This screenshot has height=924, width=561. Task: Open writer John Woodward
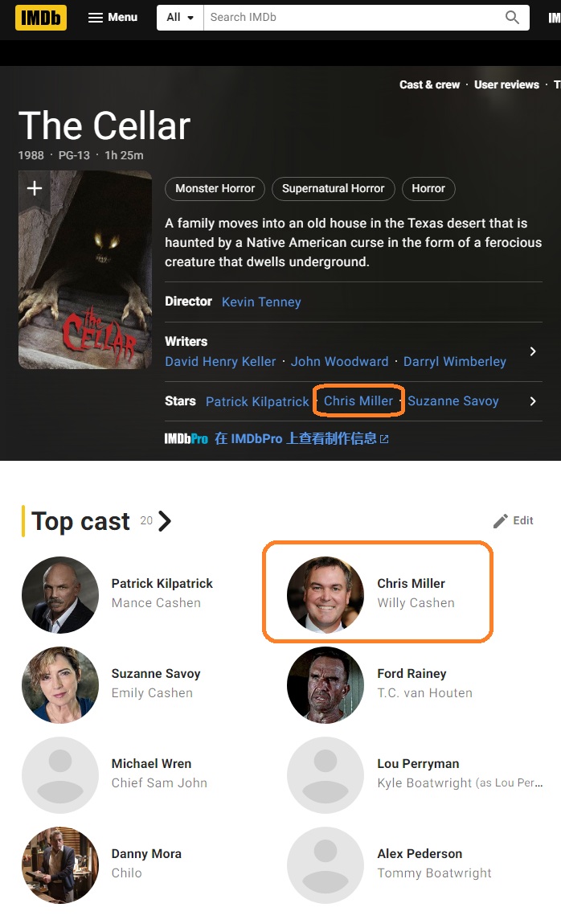(340, 361)
